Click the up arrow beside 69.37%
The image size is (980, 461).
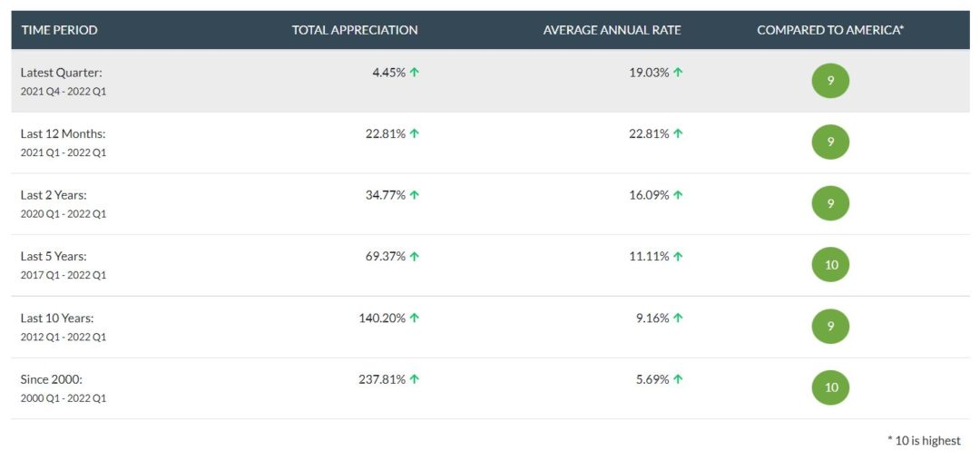click(x=414, y=257)
